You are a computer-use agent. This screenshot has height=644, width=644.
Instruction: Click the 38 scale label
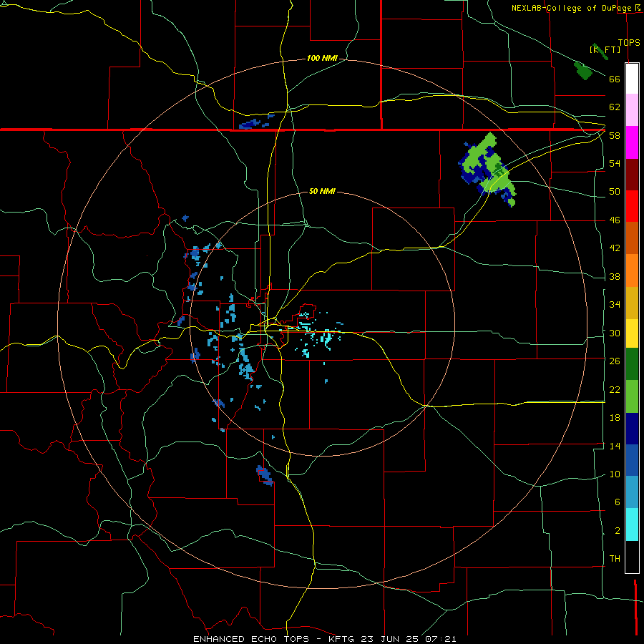coord(615,276)
